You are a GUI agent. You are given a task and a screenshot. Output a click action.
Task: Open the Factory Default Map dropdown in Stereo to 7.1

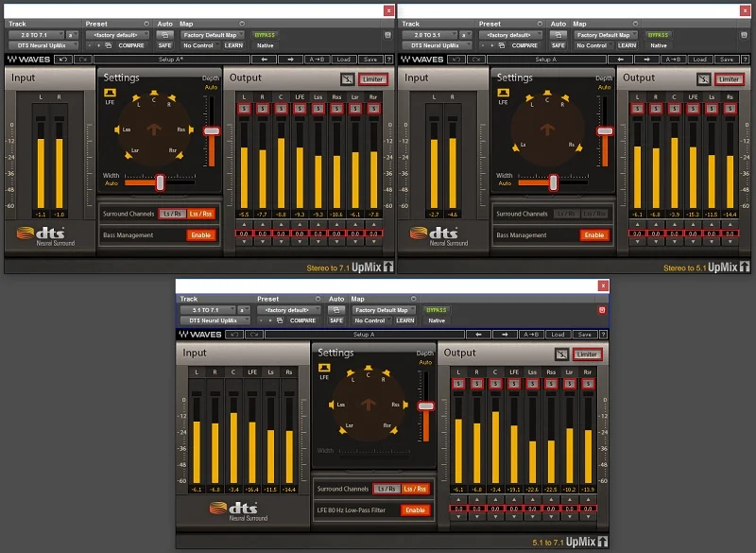(x=212, y=35)
